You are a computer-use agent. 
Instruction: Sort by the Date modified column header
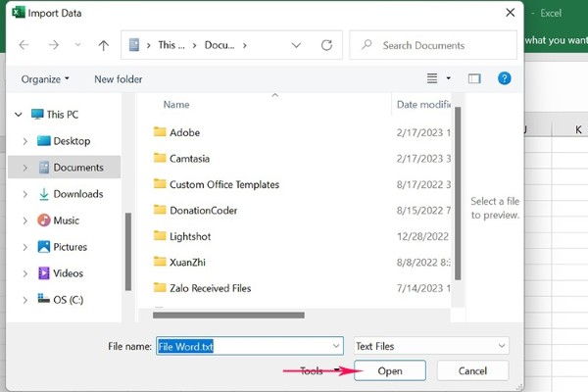click(423, 105)
